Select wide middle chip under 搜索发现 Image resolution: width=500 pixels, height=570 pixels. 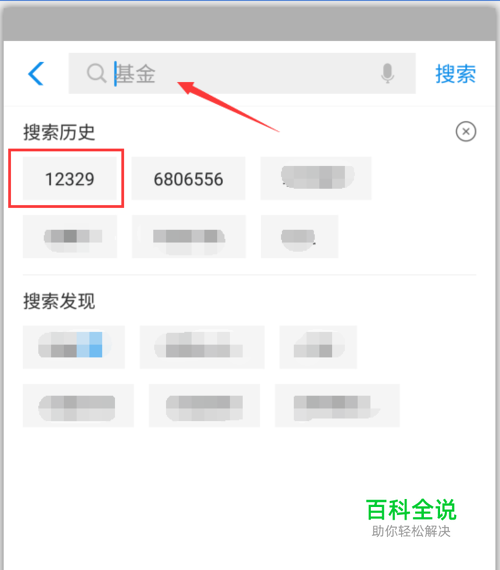coord(202,347)
